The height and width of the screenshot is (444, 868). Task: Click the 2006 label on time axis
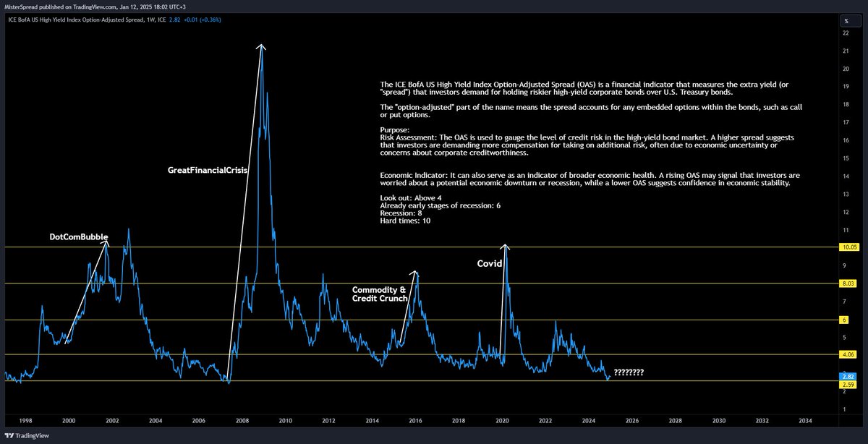(199, 419)
